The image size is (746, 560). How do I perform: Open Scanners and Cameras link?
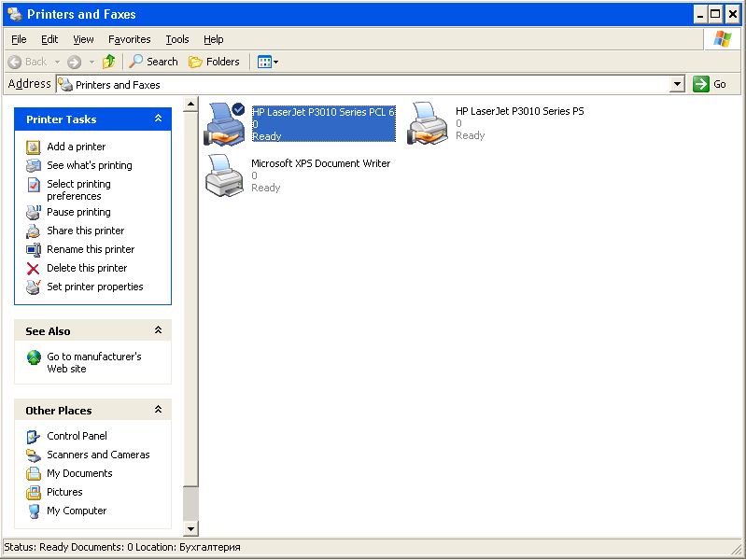[98, 455]
